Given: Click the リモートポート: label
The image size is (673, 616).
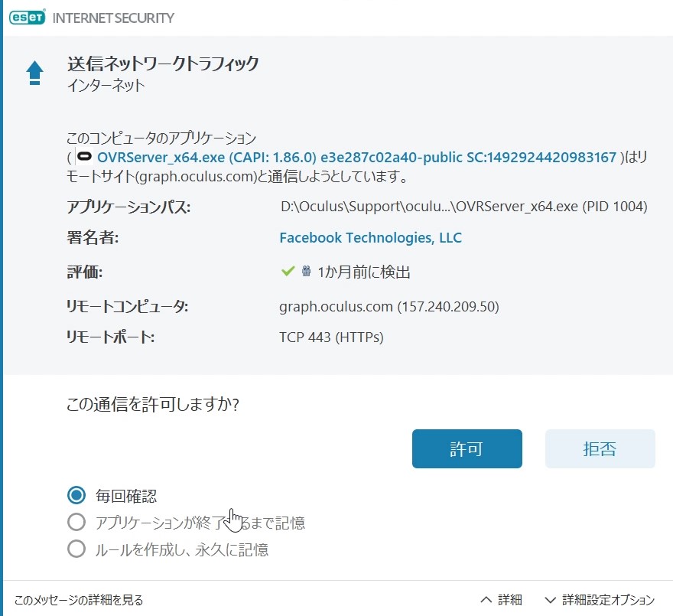Looking at the screenshot, I should click(x=110, y=337).
